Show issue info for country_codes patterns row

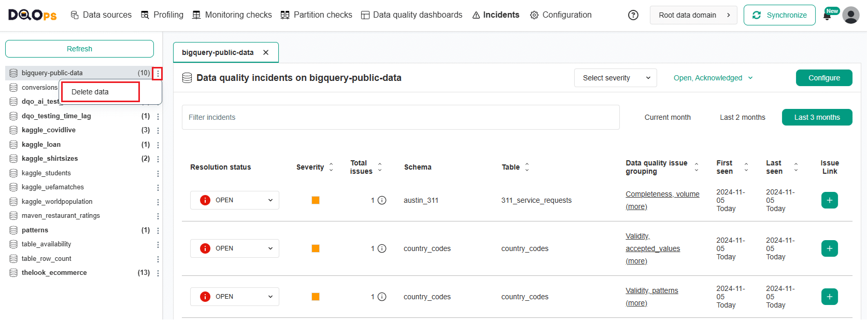(x=382, y=297)
